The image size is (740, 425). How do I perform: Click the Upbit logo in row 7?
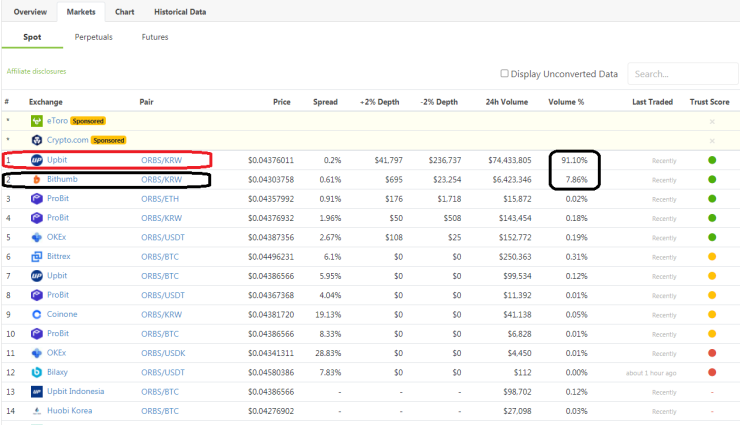click(36, 276)
